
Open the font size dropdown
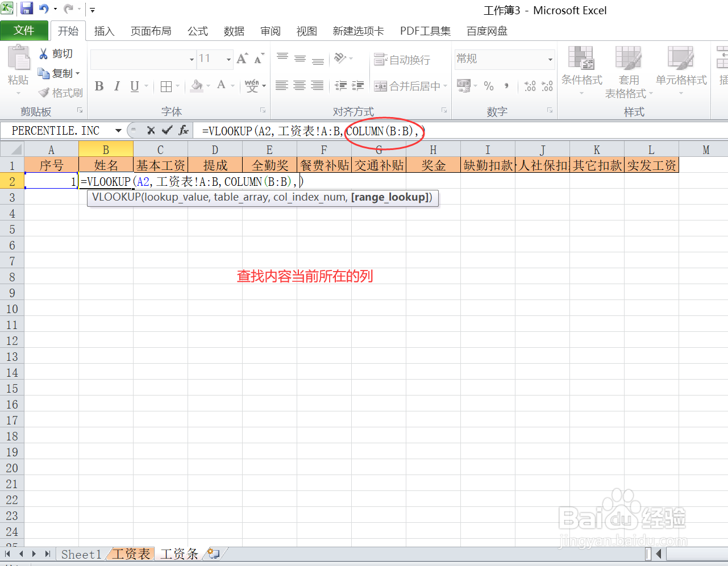(x=228, y=59)
